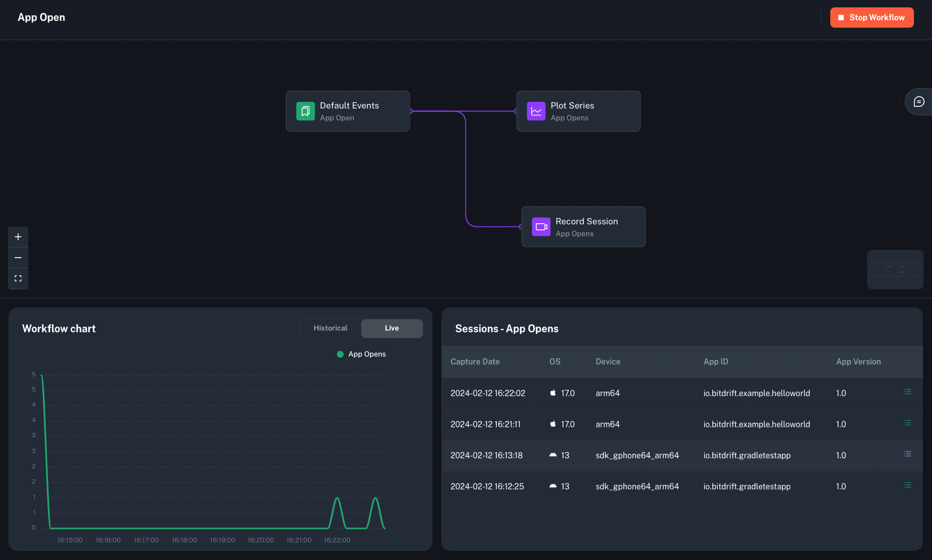Select the Default Events workflow node
The width and height of the screenshot is (932, 560).
coord(348,111)
